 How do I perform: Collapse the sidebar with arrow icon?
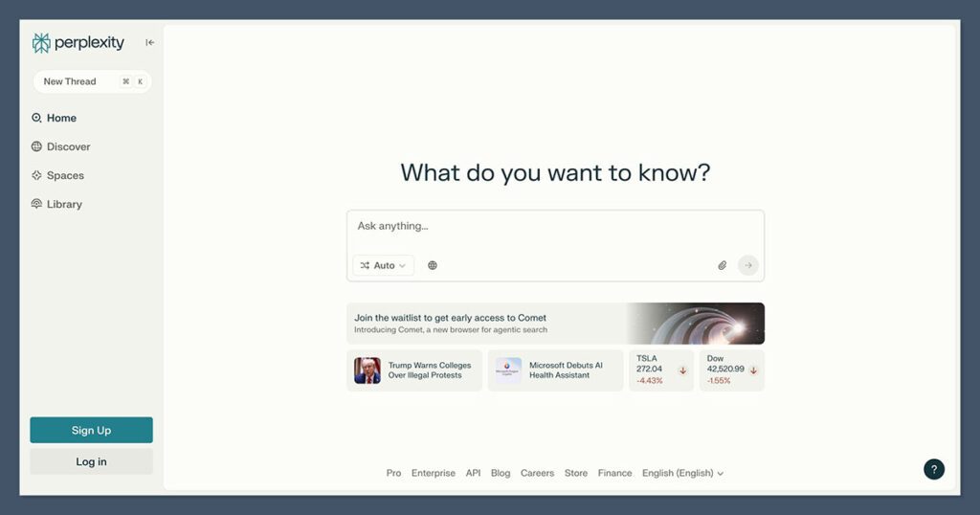150,43
